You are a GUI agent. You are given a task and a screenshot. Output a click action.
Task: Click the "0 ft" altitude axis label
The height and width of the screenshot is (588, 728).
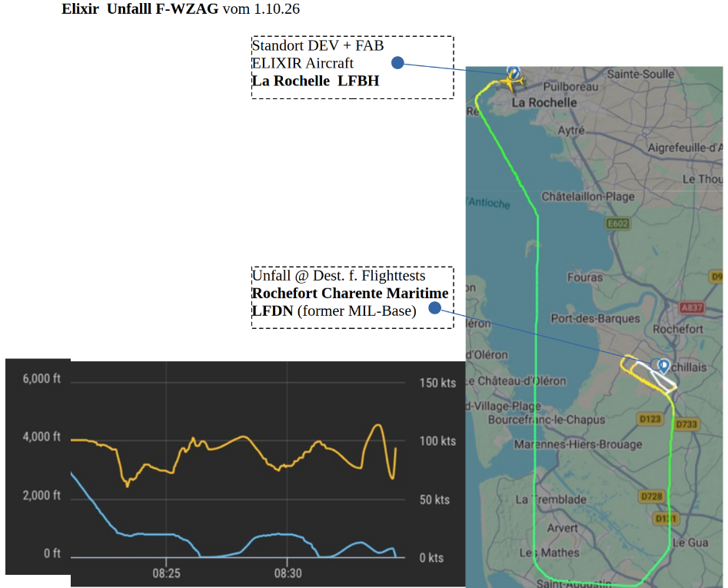(x=52, y=553)
